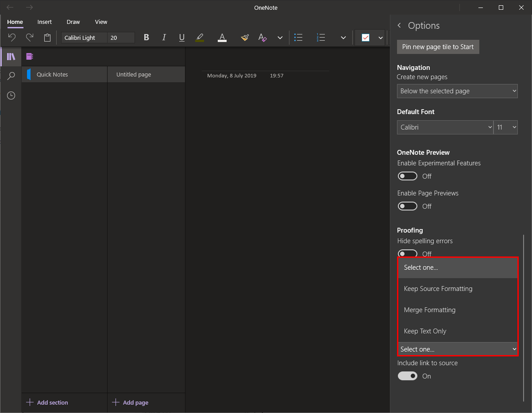Viewport: 532px width, 413px height.
Task: Toggle Enable Page Previews switch
Action: tap(408, 206)
